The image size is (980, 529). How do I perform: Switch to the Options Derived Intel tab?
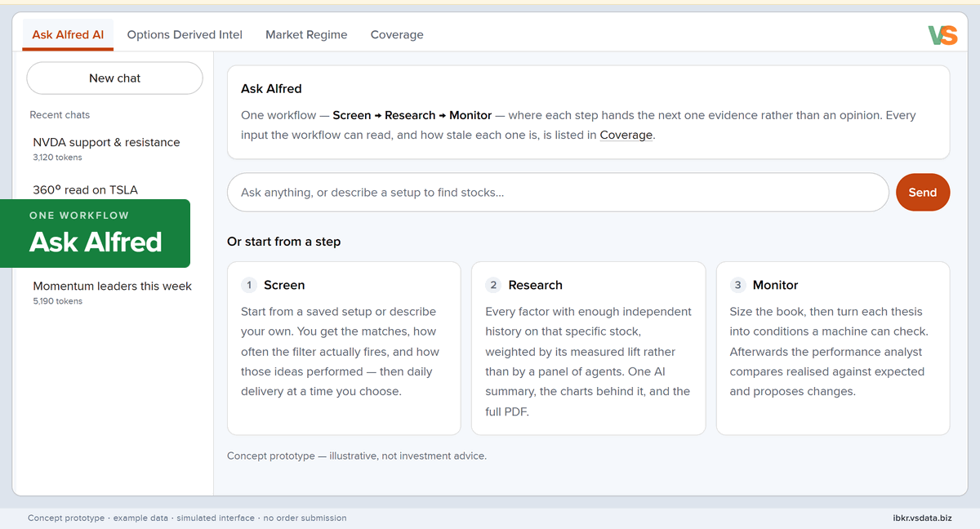point(185,34)
